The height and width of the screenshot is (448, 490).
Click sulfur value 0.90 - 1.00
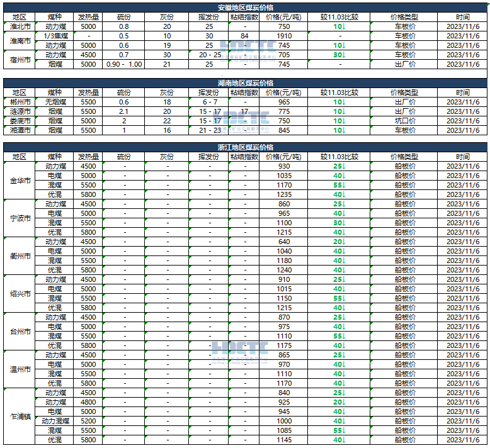(123, 64)
